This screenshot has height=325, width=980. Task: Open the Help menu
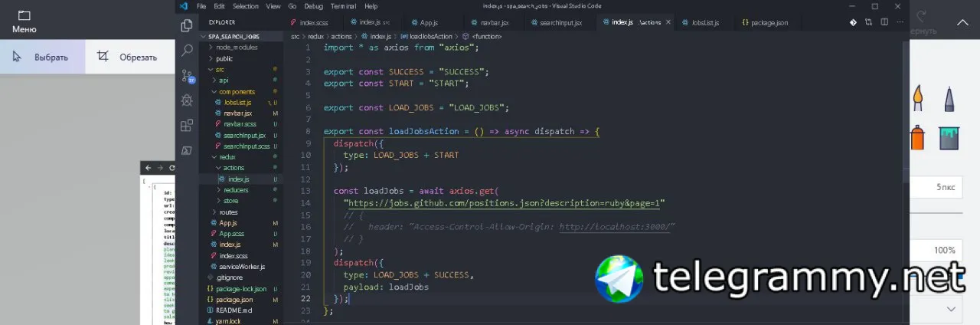pos(371,6)
